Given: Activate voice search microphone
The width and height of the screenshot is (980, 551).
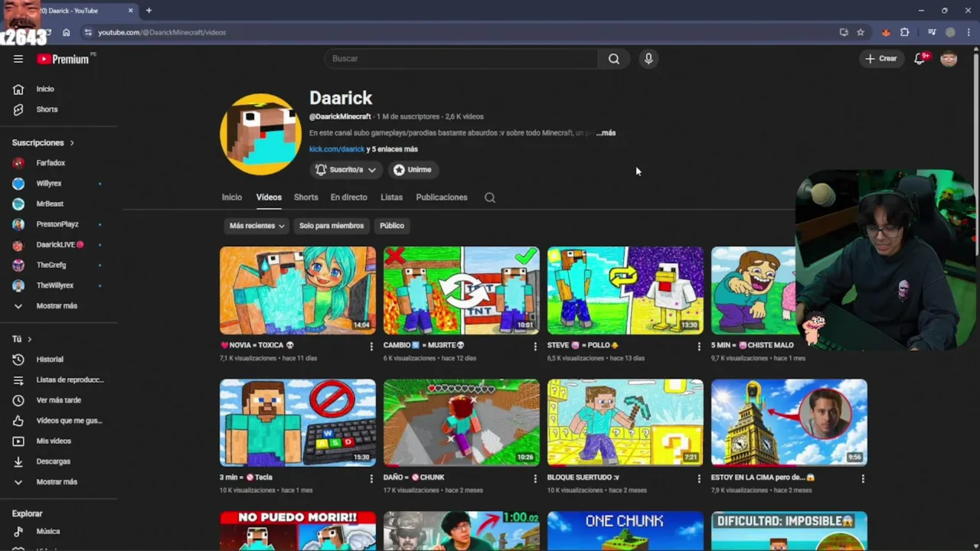Looking at the screenshot, I should pos(648,59).
